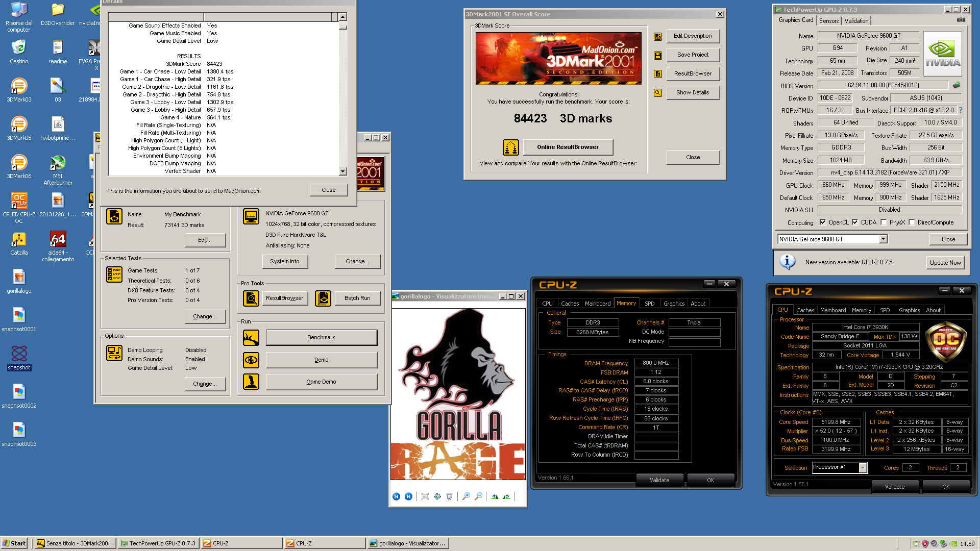Click the Edit Description icon in 3DMark score window
Screen dimensions: 980x551
click(x=658, y=36)
